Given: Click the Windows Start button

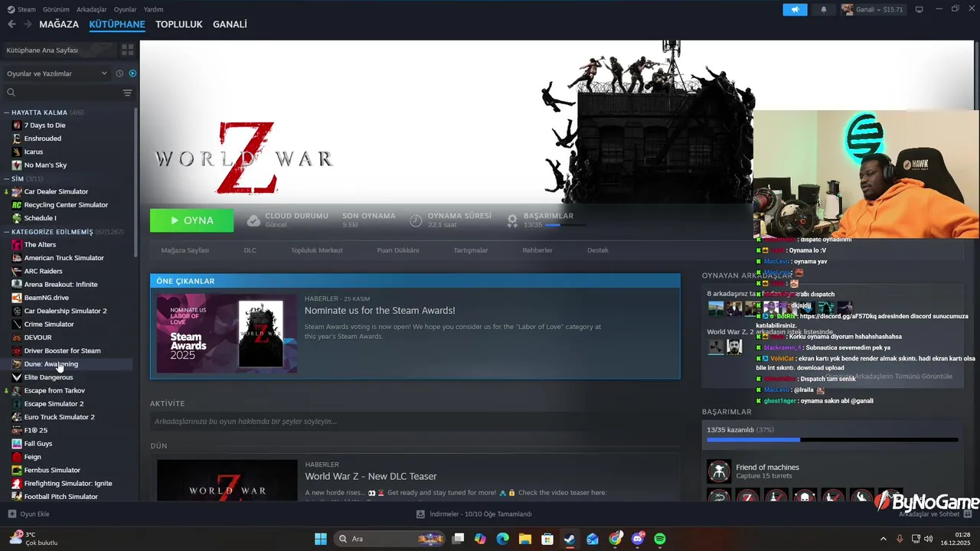Looking at the screenshot, I should tap(321, 539).
